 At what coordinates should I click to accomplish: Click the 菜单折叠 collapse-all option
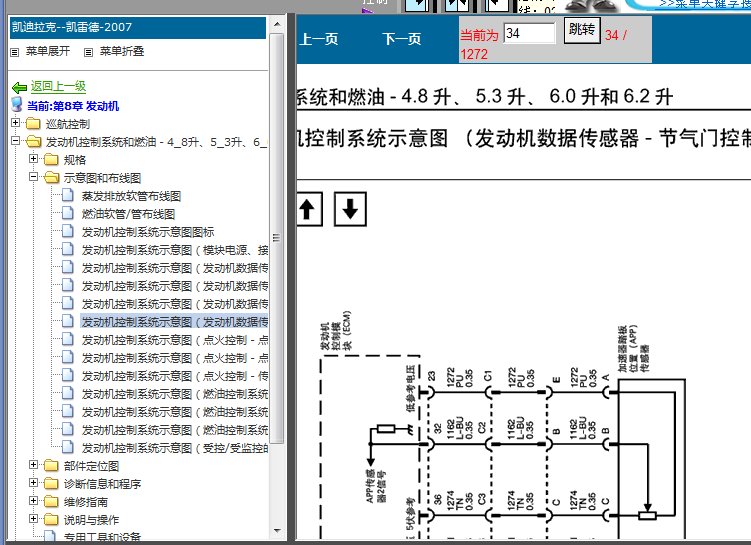coord(122,51)
